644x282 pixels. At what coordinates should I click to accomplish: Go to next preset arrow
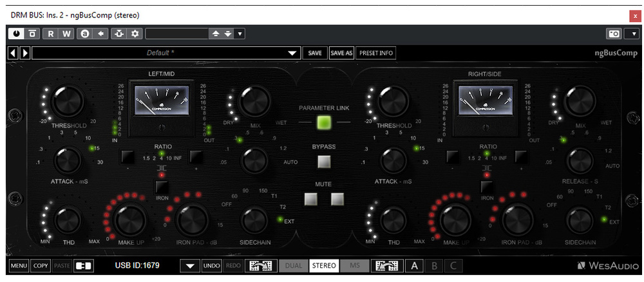click(x=25, y=53)
